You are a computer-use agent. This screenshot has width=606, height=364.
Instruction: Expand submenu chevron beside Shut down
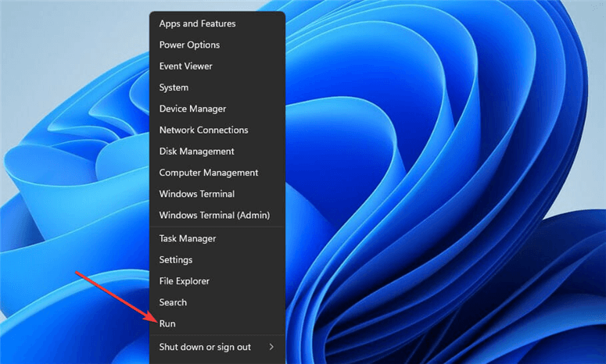[271, 347]
